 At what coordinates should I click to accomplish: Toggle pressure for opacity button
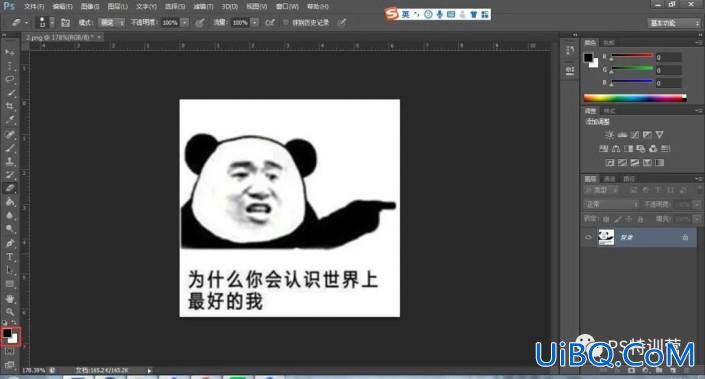point(200,22)
